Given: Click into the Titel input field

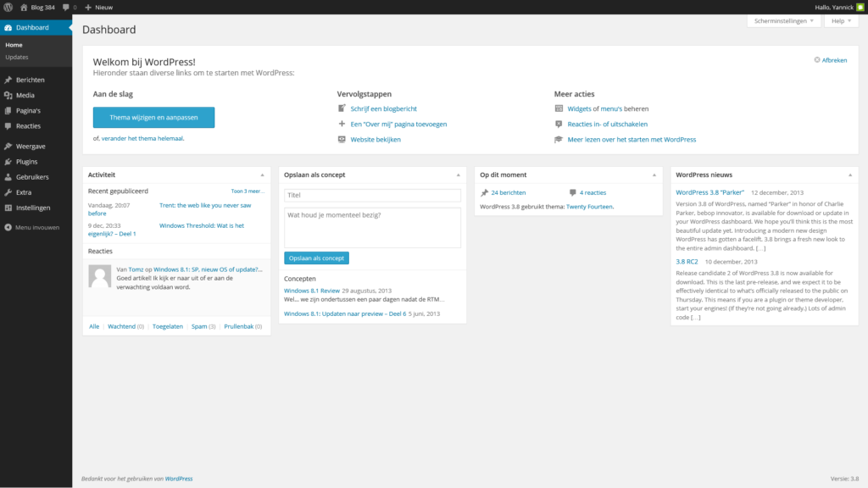Looking at the screenshot, I should [372, 195].
